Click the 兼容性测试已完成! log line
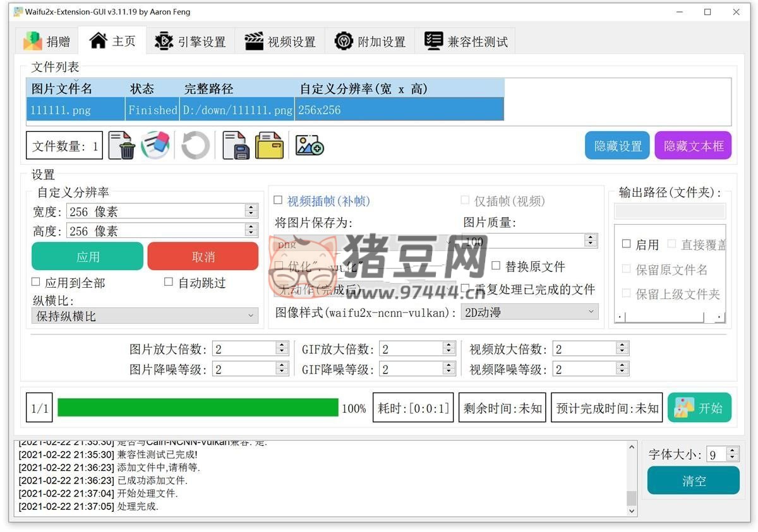758x532 pixels. click(x=107, y=454)
